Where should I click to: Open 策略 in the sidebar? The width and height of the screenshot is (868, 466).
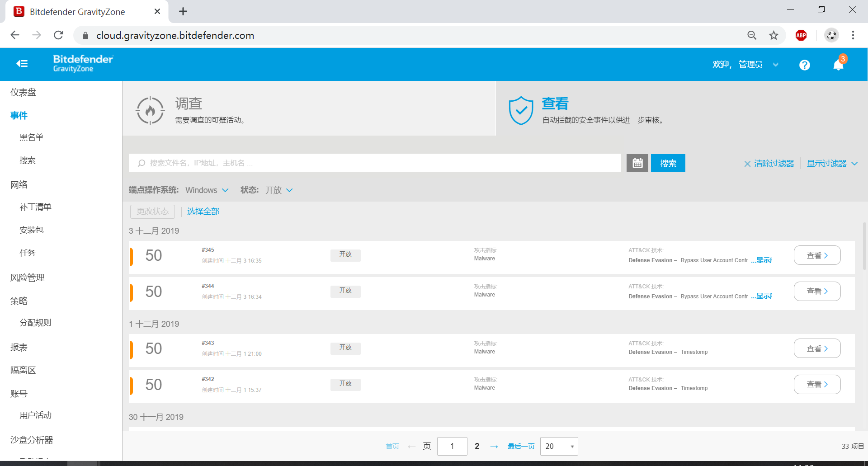pyautogui.click(x=19, y=301)
